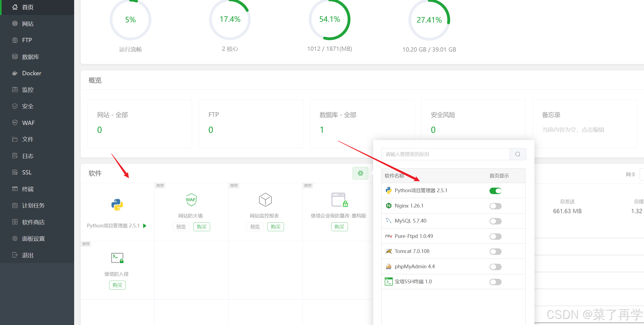Click the 54.1% memory usage ring
The width and height of the screenshot is (644, 325).
[329, 19]
